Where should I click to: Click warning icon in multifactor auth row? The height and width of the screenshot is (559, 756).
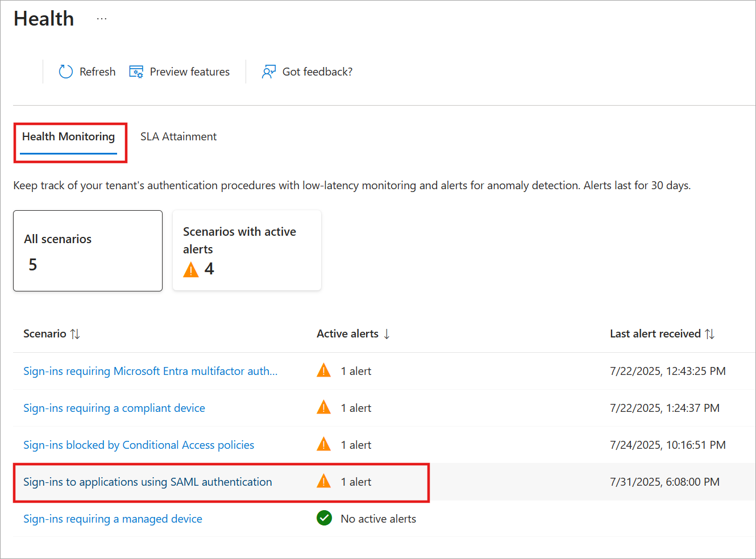click(x=323, y=371)
